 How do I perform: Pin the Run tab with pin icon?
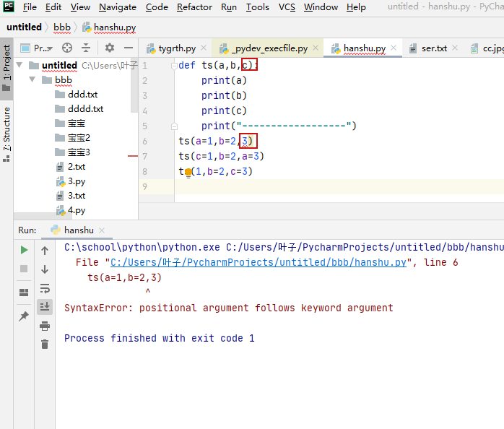pyautogui.click(x=24, y=316)
